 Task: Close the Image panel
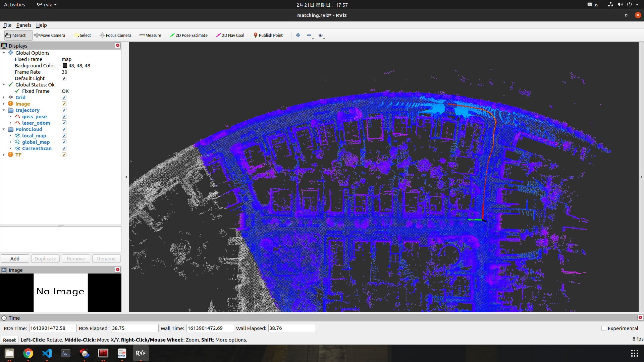(x=118, y=269)
